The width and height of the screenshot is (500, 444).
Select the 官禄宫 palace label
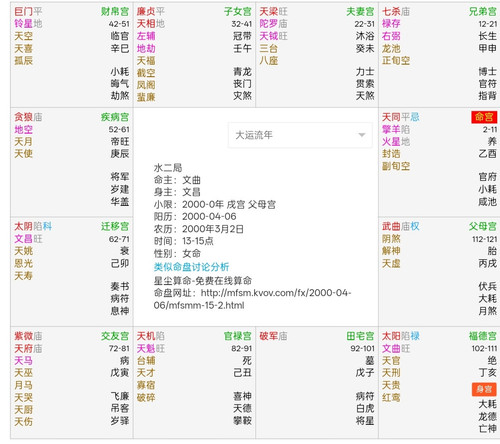click(238, 336)
